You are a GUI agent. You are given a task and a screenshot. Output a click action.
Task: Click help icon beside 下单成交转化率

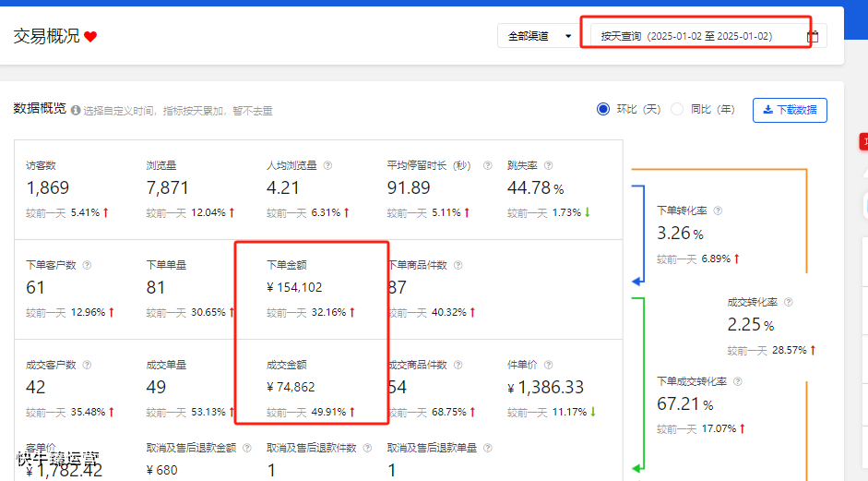tap(738, 381)
